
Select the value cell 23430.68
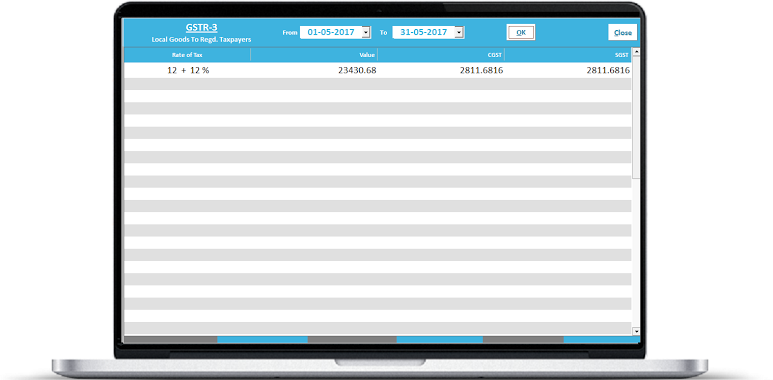point(314,70)
